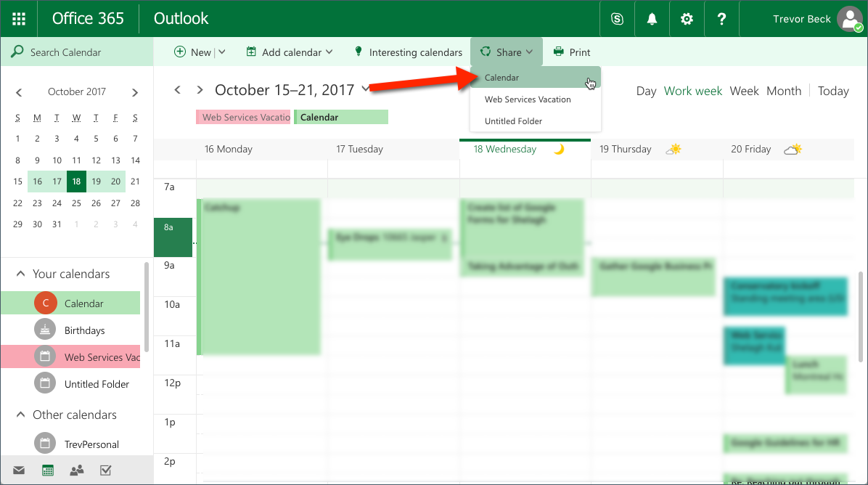Viewport: 868px width, 485px height.
Task: Open Skype from the header bar
Action: pos(617,19)
